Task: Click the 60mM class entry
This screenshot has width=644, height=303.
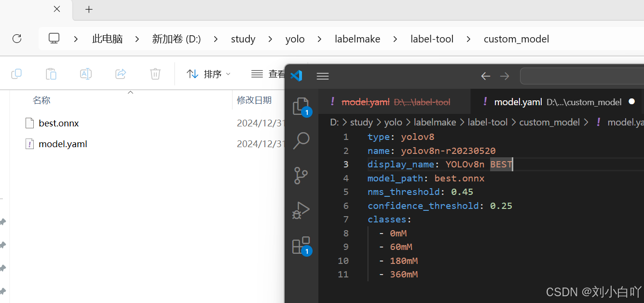Action: tap(401, 247)
